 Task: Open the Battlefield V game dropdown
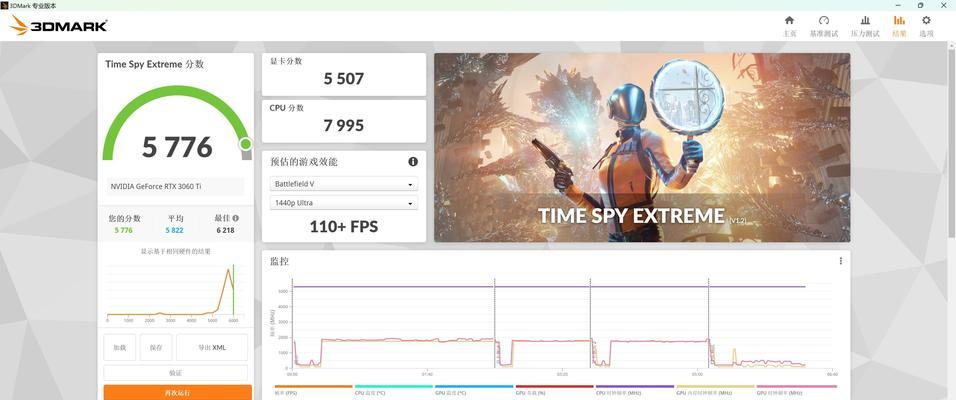coord(344,184)
